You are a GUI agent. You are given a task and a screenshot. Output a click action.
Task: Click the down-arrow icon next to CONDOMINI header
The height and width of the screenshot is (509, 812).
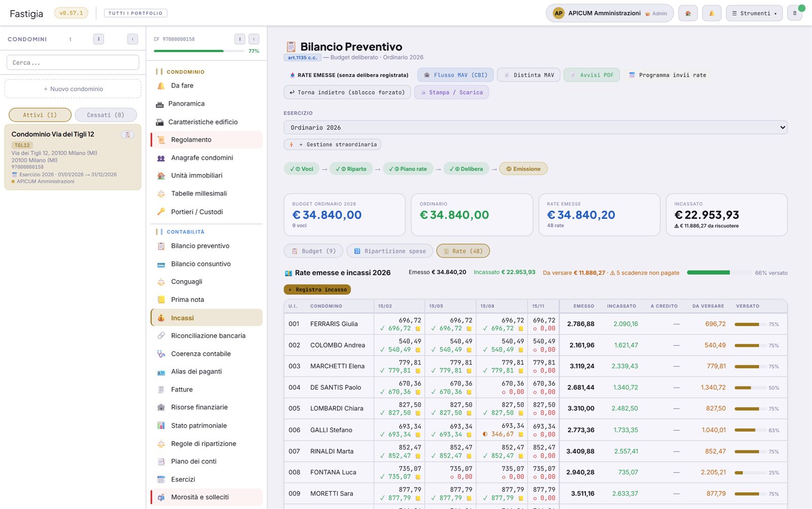98,39
